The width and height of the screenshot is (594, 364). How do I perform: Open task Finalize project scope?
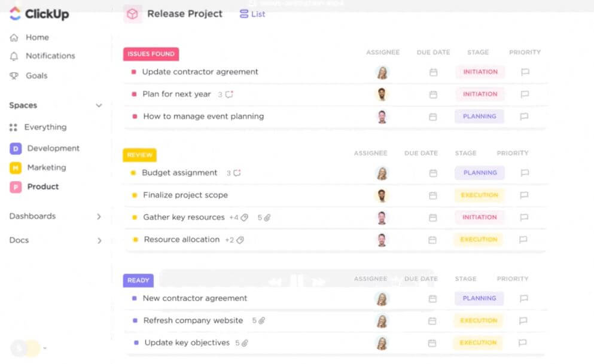click(x=185, y=195)
